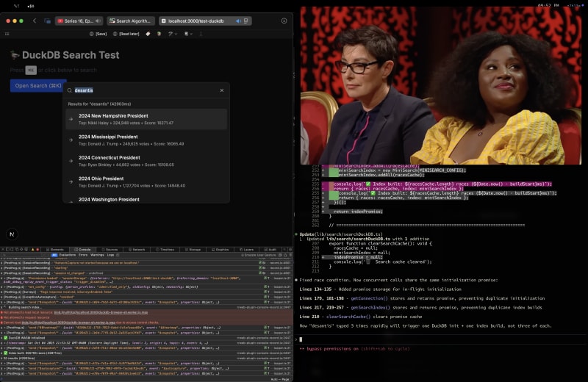Click the 'bypass permissions on' terminal status line
Viewport: 588px width, 382px height.
pyautogui.click(x=354, y=349)
